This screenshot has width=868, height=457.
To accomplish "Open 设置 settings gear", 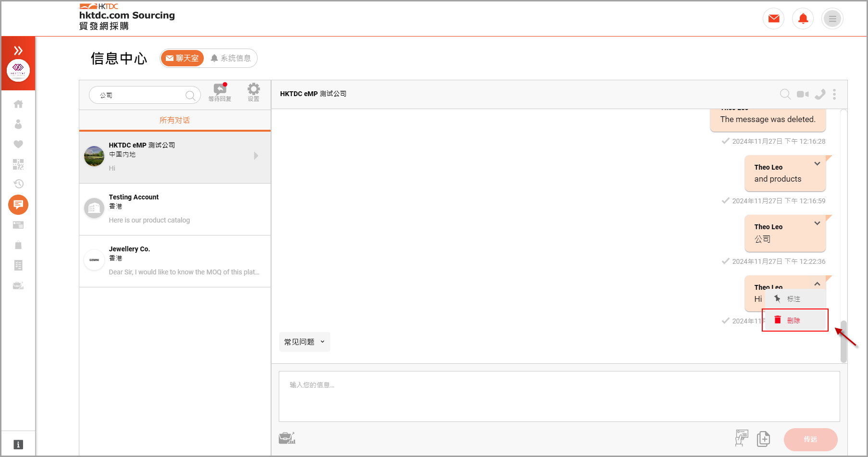I will pyautogui.click(x=253, y=92).
